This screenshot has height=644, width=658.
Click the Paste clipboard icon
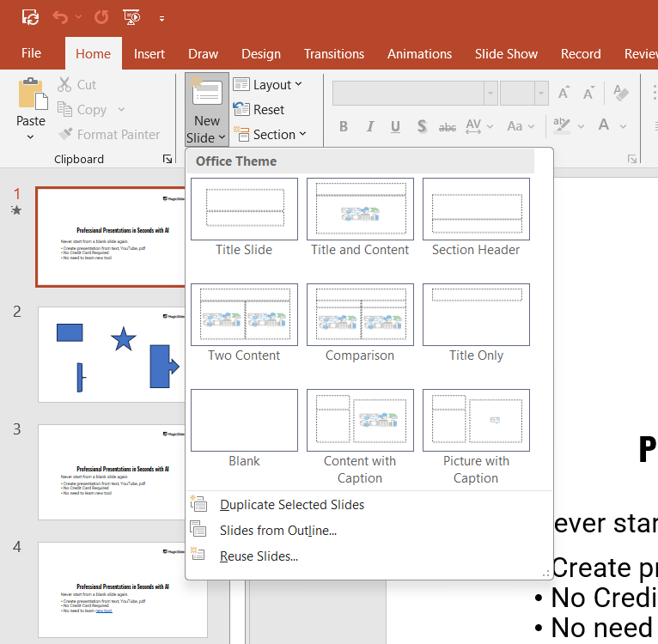coord(32,94)
